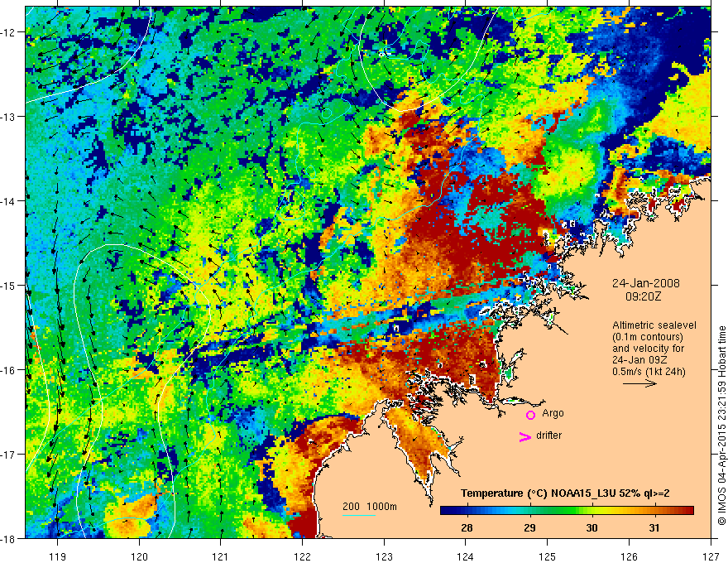Click longitude axis label 119
728x563 pixels.
pyautogui.click(x=58, y=556)
